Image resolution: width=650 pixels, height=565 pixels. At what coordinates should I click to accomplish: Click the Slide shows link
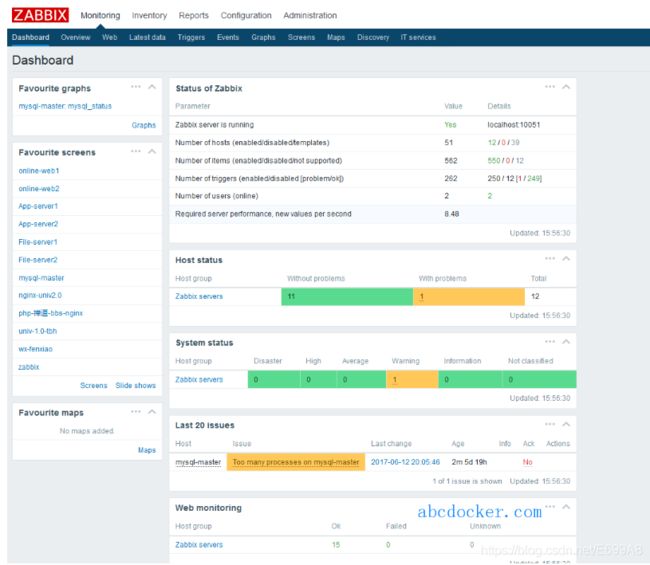tap(136, 386)
